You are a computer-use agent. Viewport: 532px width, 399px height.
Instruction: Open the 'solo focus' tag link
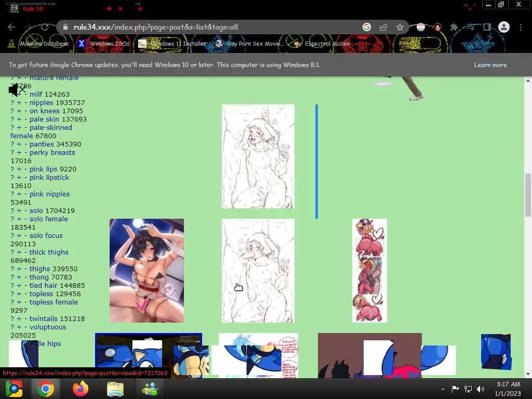point(46,235)
